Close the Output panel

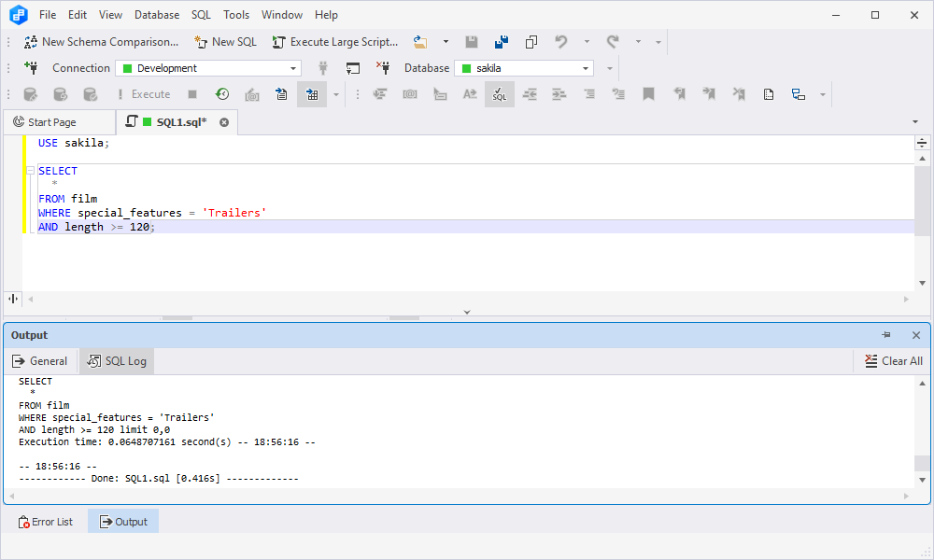[916, 335]
